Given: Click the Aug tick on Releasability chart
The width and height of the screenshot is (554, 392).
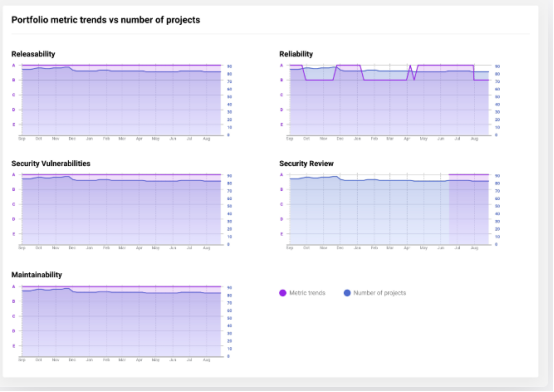Looking at the screenshot, I should (206, 139).
